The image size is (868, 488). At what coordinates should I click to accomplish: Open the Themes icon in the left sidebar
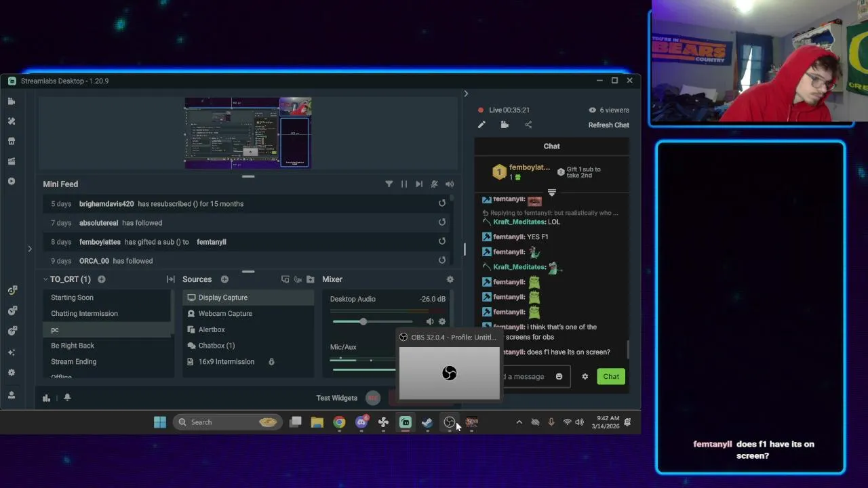[12, 121]
